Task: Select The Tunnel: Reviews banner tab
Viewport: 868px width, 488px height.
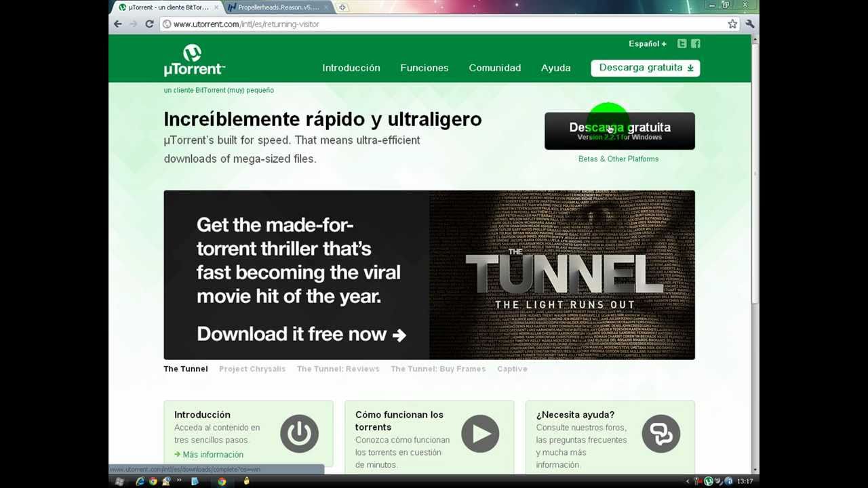Action: 338,369
